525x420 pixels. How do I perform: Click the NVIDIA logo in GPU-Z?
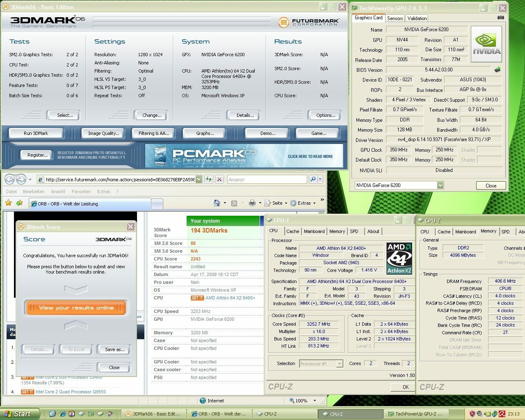click(486, 44)
